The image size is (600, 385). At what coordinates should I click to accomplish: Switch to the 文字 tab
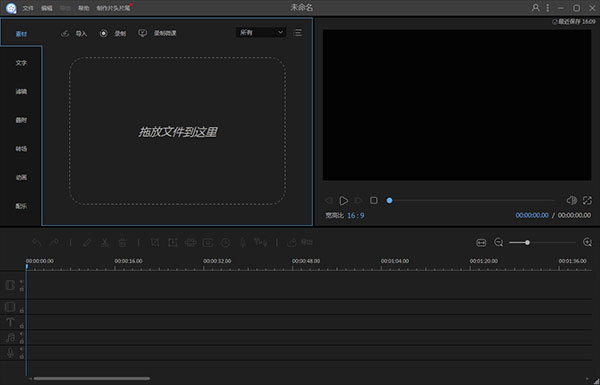[x=21, y=63]
